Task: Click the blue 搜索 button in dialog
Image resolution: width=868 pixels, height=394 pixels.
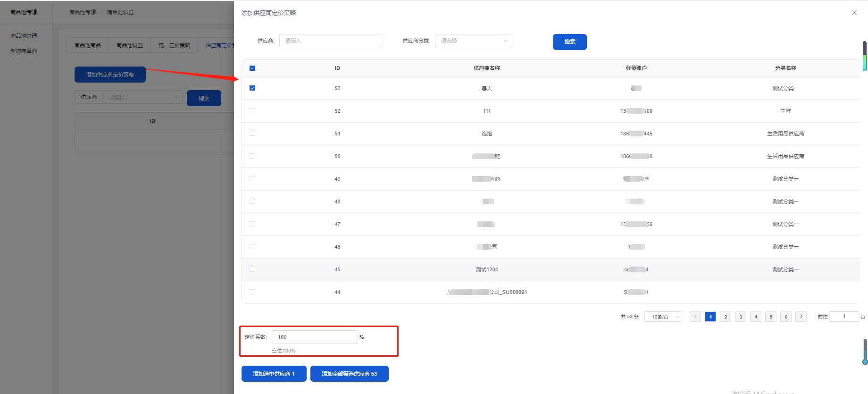Action: (569, 42)
